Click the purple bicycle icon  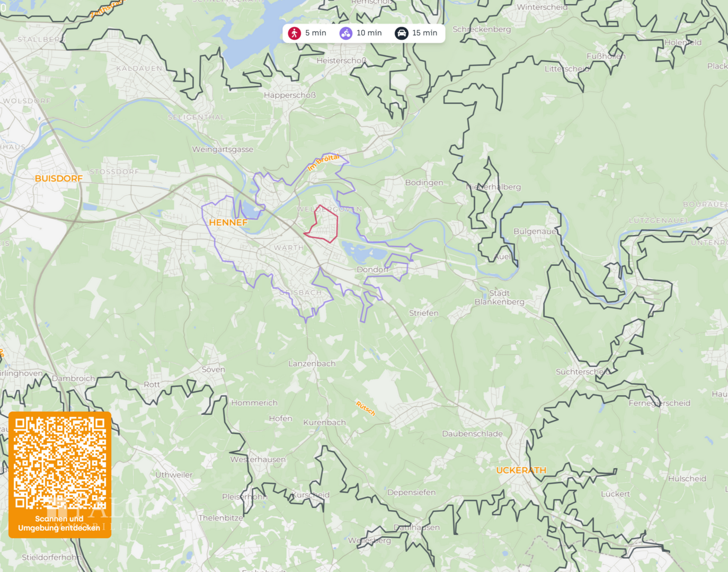coord(346,33)
